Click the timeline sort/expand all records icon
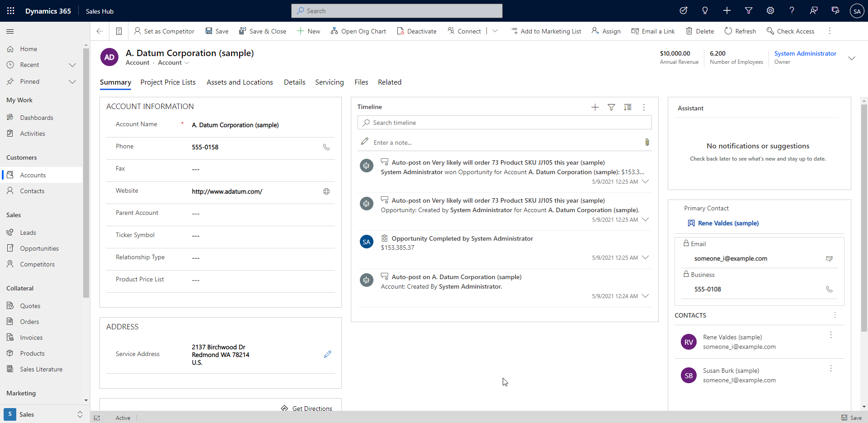This screenshot has height=423, width=868. click(x=627, y=107)
